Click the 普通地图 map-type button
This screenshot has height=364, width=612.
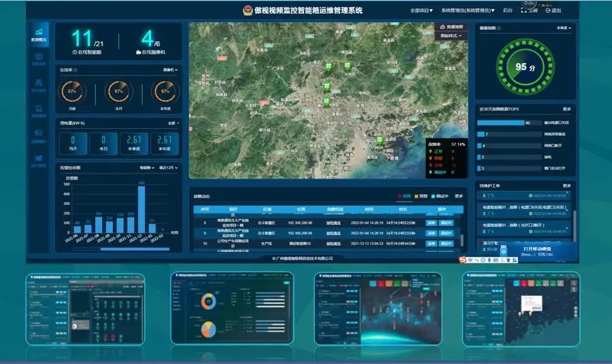(452, 27)
